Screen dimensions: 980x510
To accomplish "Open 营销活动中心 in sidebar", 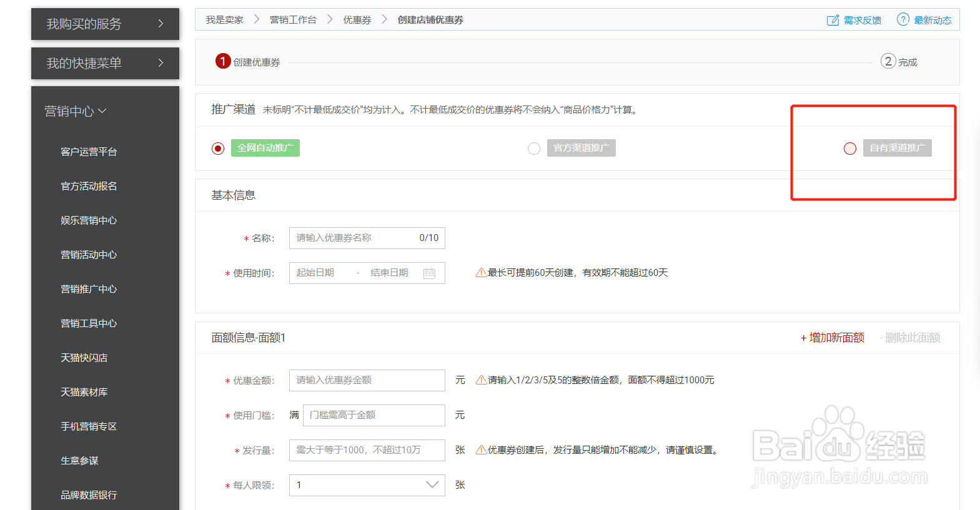I will [x=89, y=255].
